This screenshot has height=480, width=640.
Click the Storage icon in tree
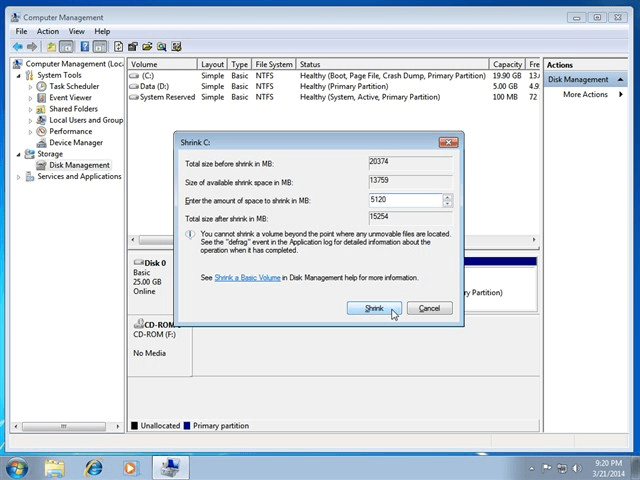point(29,154)
